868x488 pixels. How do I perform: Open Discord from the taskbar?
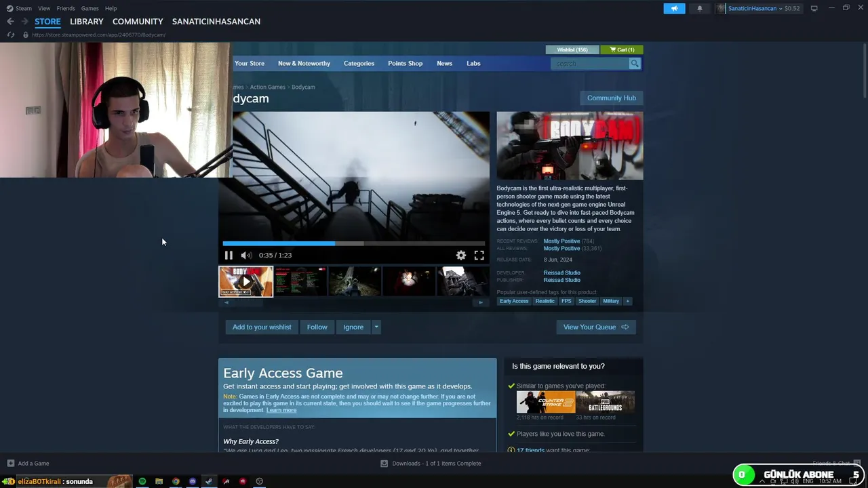tap(193, 481)
